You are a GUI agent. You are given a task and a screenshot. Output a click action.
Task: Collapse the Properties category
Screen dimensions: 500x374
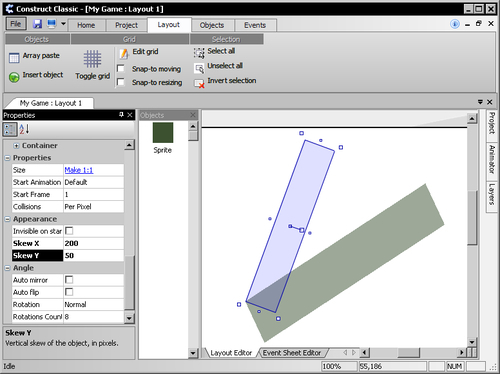pyautogui.click(x=7, y=158)
